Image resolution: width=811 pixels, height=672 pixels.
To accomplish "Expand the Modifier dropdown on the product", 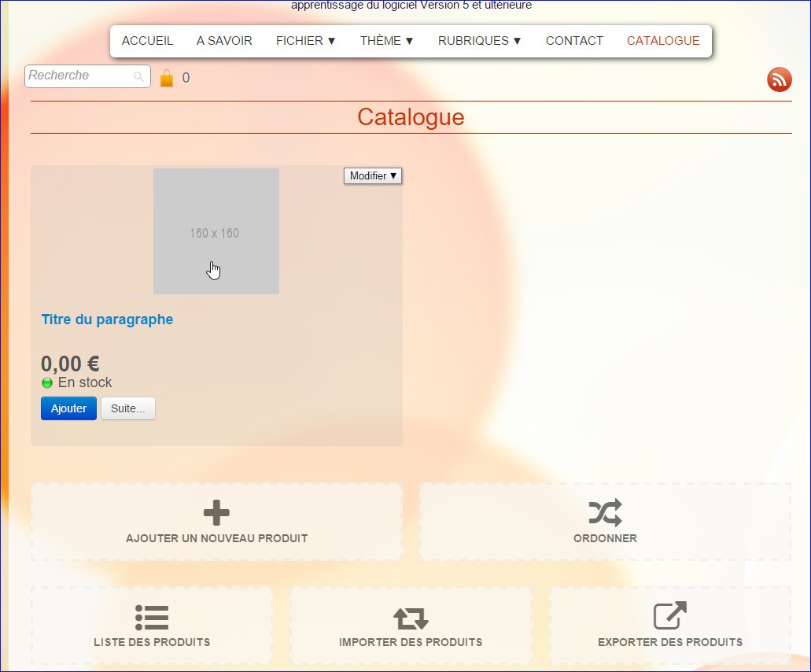I will tap(373, 176).
